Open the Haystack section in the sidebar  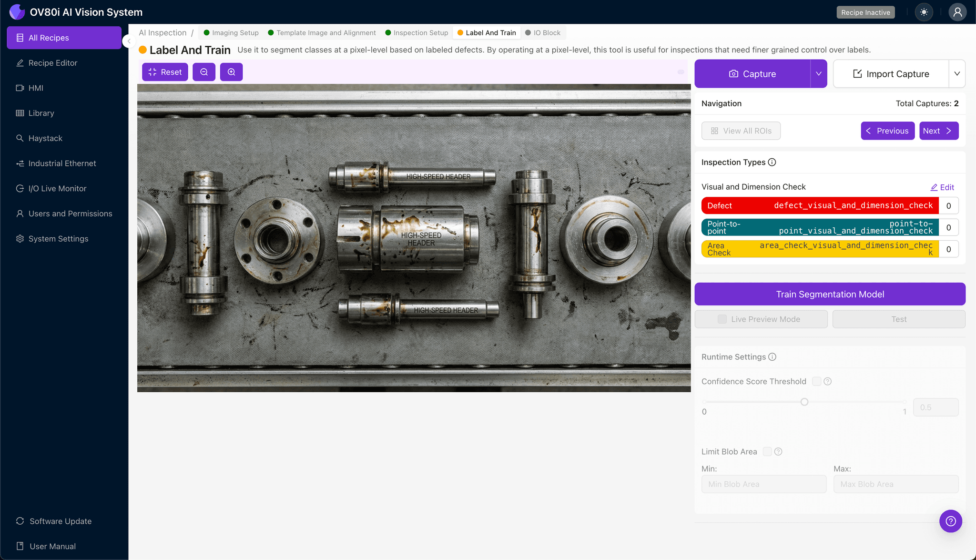pyautogui.click(x=46, y=138)
